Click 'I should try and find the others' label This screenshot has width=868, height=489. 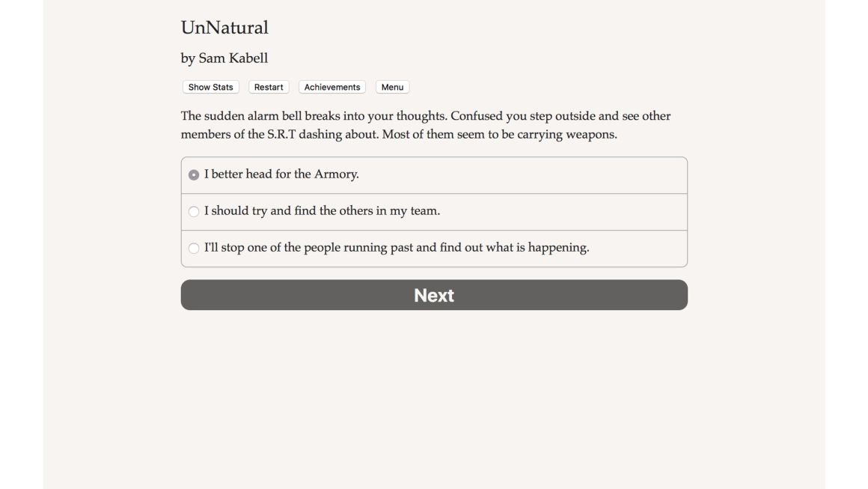tap(323, 210)
